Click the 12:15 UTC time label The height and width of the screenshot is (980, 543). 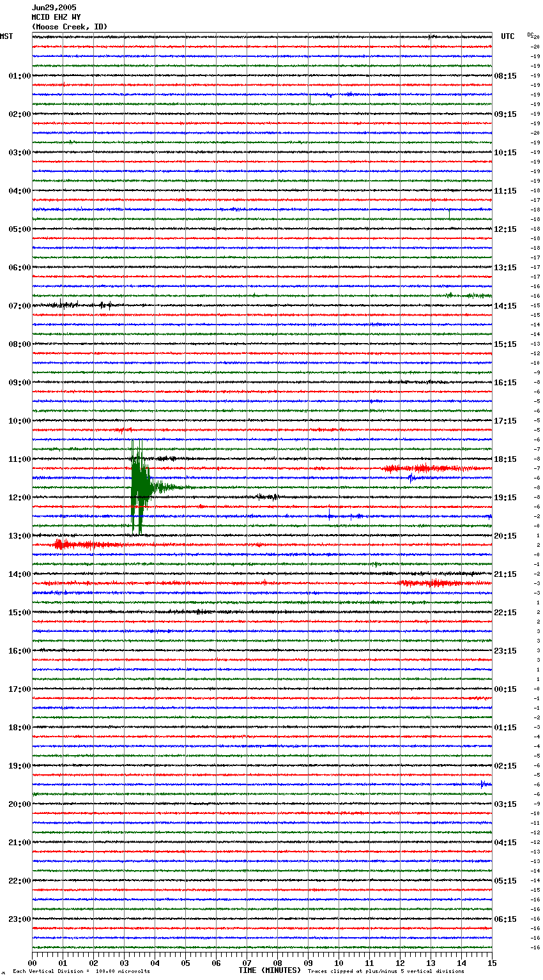pyautogui.click(x=505, y=229)
